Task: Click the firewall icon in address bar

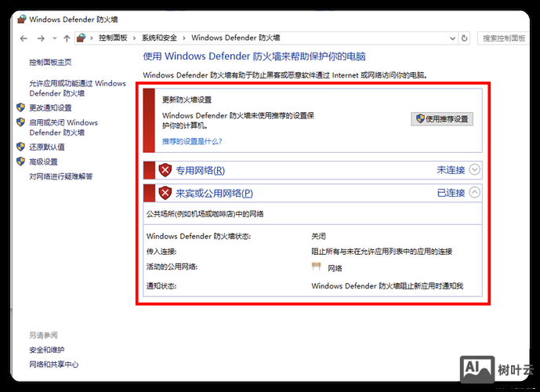Action: [81, 38]
